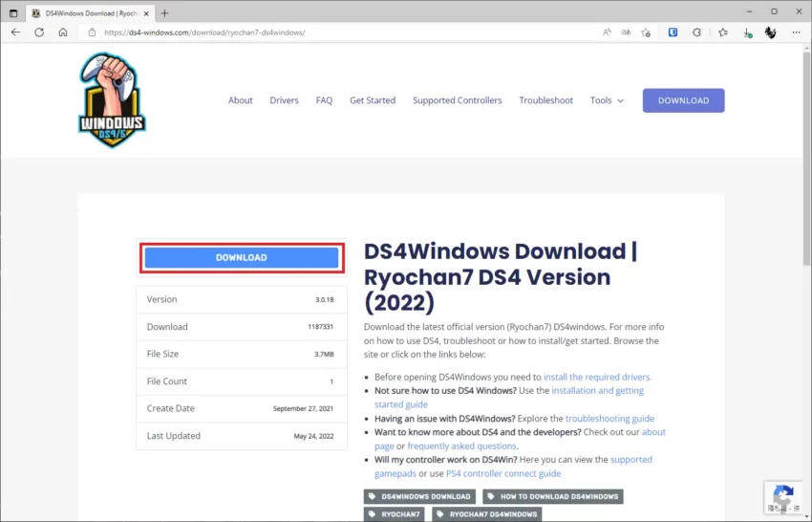Open frequently asked questions link

(x=461, y=446)
